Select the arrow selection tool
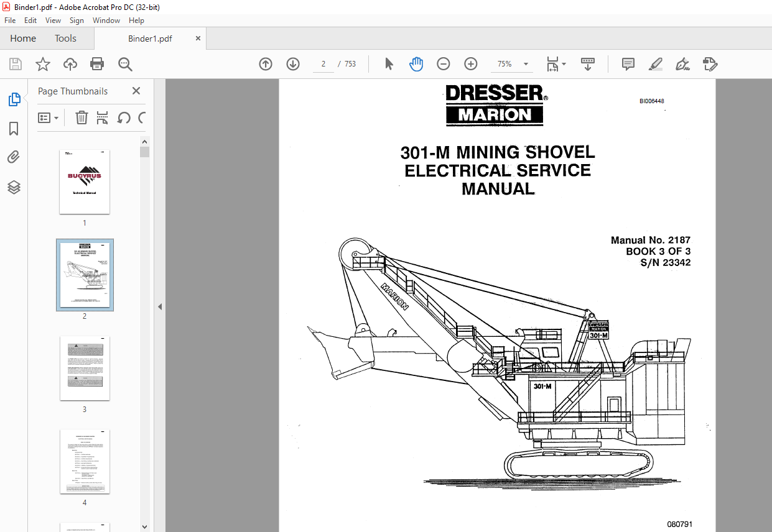The image size is (772, 532). 389,63
